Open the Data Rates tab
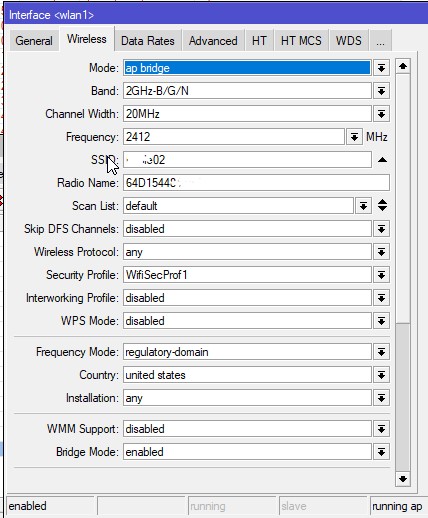 (148, 41)
